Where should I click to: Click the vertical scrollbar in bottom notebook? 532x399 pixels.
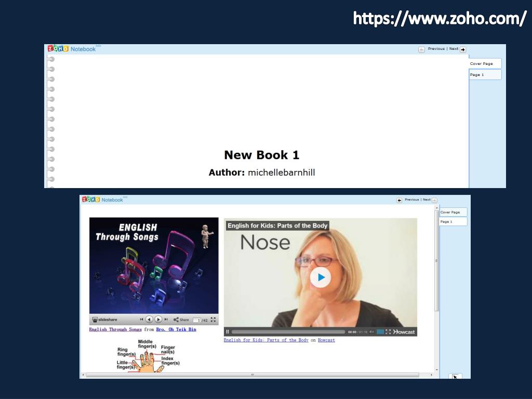(x=436, y=261)
